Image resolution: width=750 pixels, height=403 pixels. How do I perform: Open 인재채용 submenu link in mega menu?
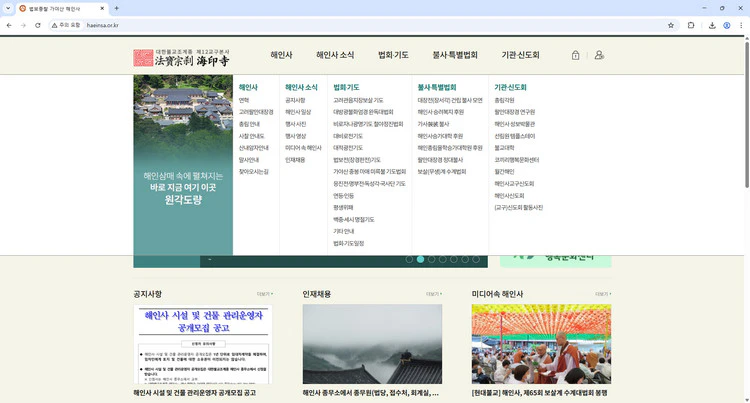[295, 160]
